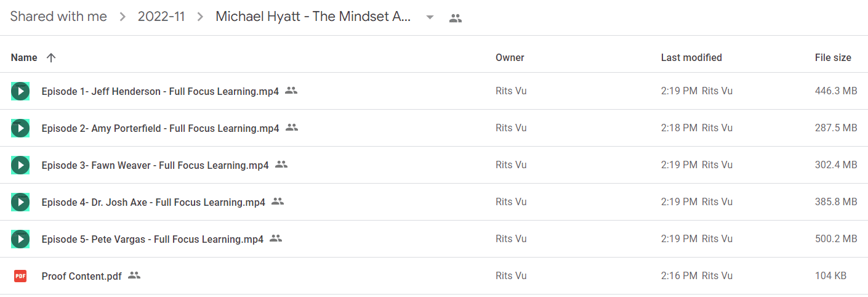Click the Proof Content PDF icon
Viewport: 868px width, 297px height.
(x=20, y=276)
